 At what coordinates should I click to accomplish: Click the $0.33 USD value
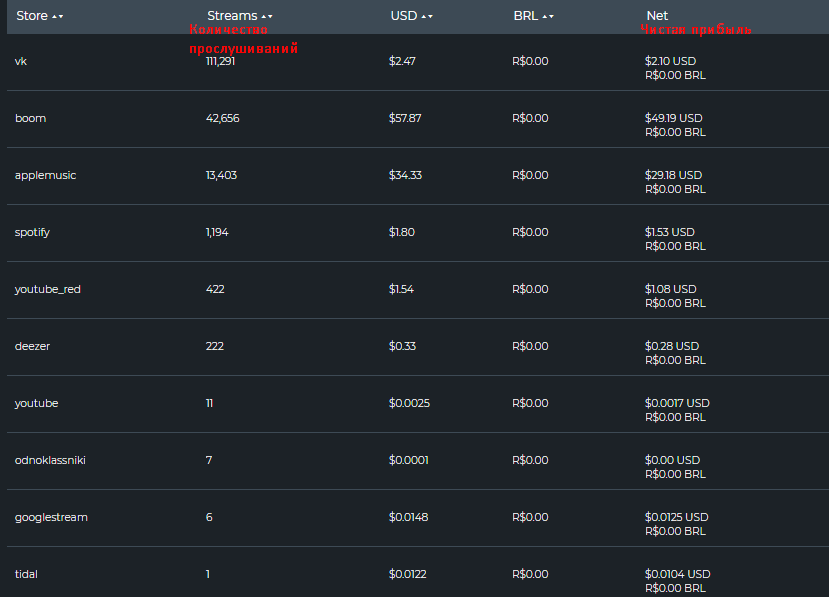pos(402,346)
